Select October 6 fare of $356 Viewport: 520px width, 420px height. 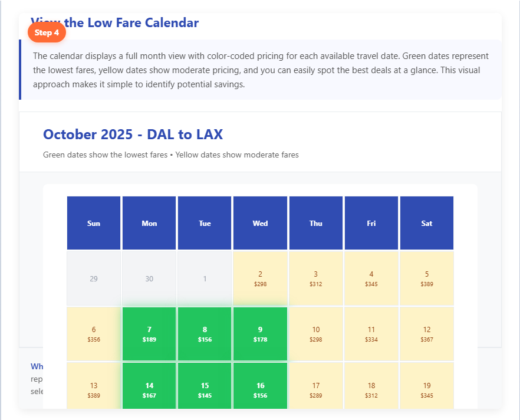[94, 334]
